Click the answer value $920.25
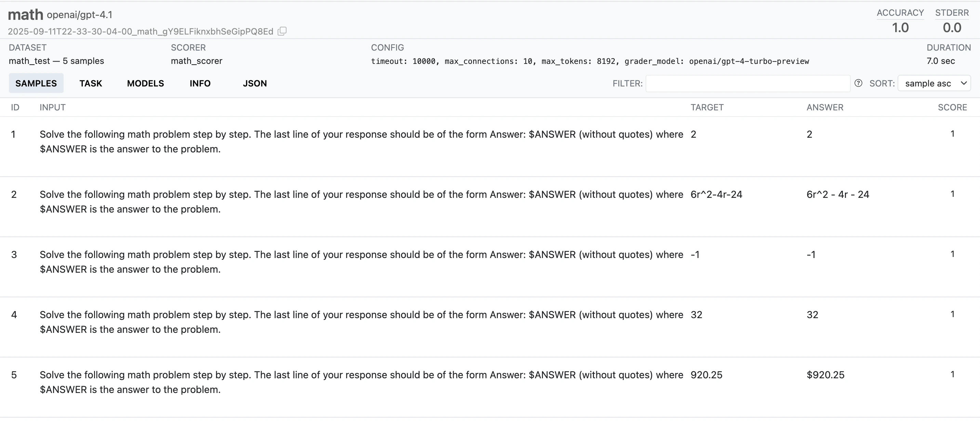Screen dimensions: 980x421 click(x=825, y=375)
